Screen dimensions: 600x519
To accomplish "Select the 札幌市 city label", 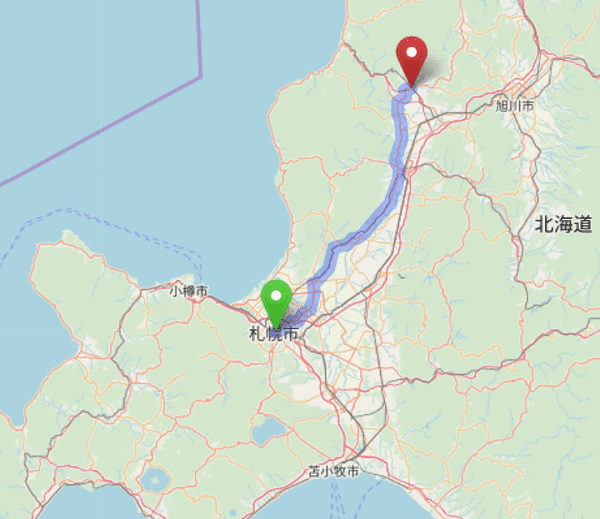I will pos(273,334).
